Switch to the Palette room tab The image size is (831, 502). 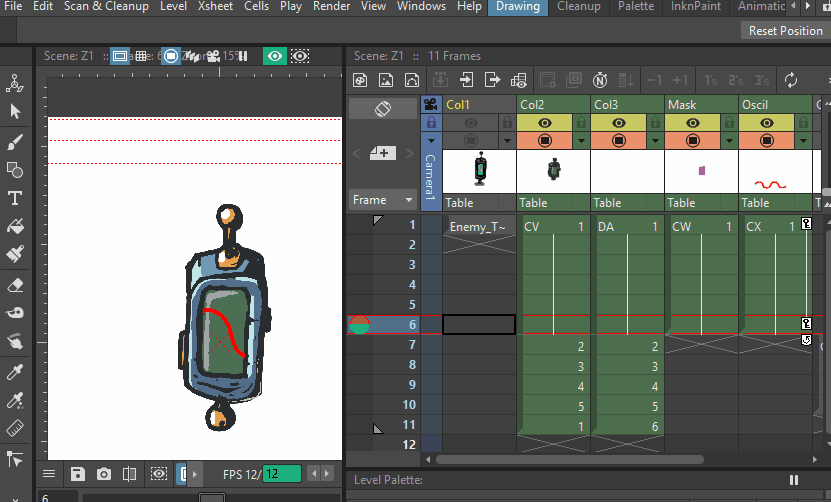coord(635,7)
